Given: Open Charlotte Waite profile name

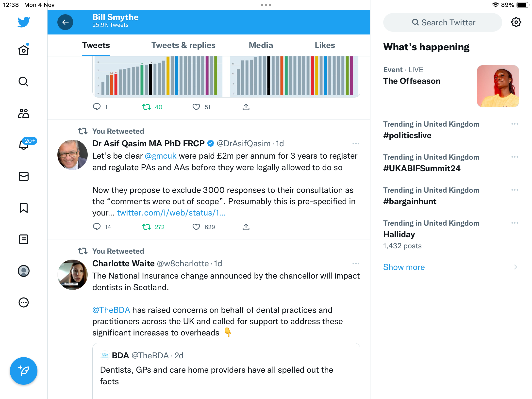Looking at the screenshot, I should [x=123, y=264].
